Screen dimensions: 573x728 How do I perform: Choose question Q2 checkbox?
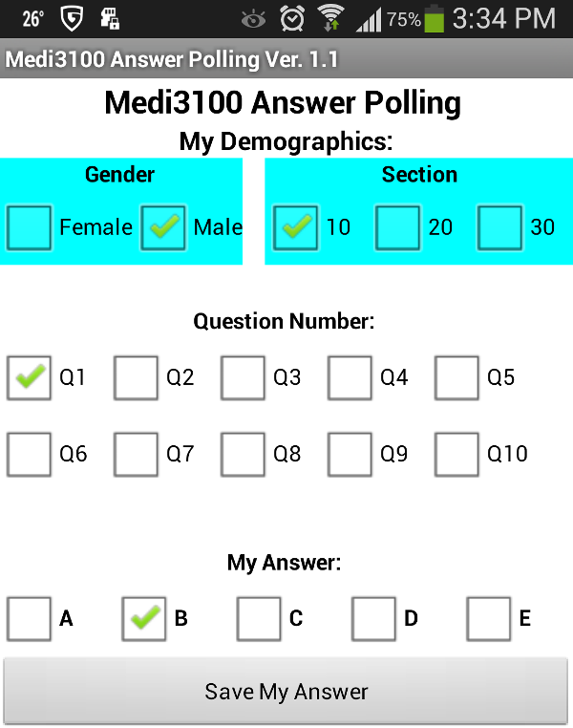click(x=136, y=378)
